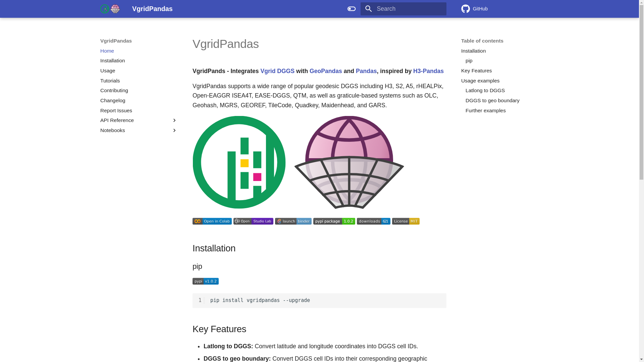The image size is (644, 362).
Task: Click the downloads count badge
Action: tap(374, 221)
